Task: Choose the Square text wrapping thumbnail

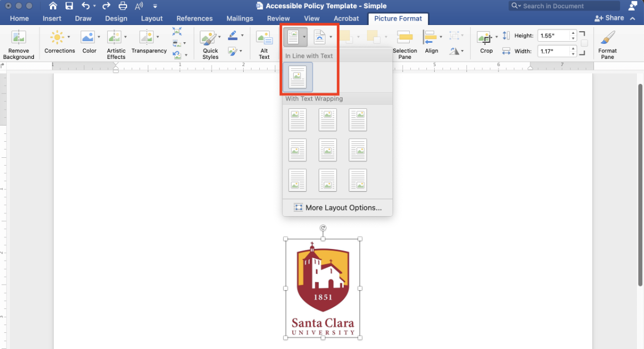Action: tap(297, 119)
